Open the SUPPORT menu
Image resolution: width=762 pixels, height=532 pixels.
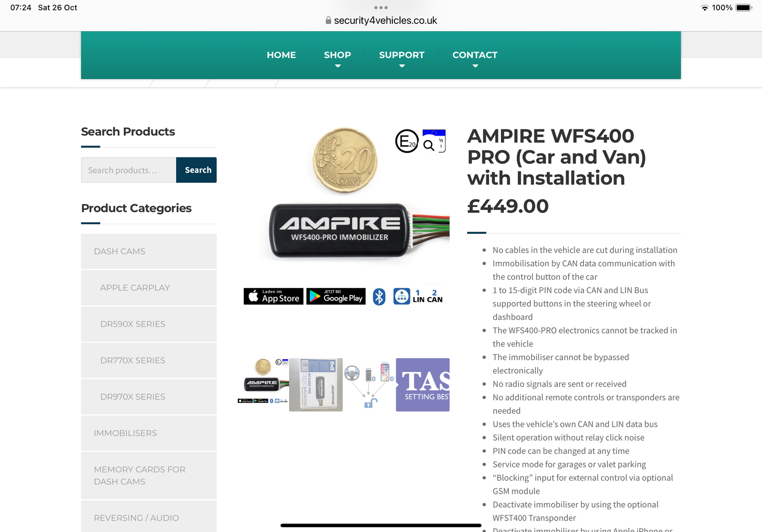pyautogui.click(x=401, y=55)
